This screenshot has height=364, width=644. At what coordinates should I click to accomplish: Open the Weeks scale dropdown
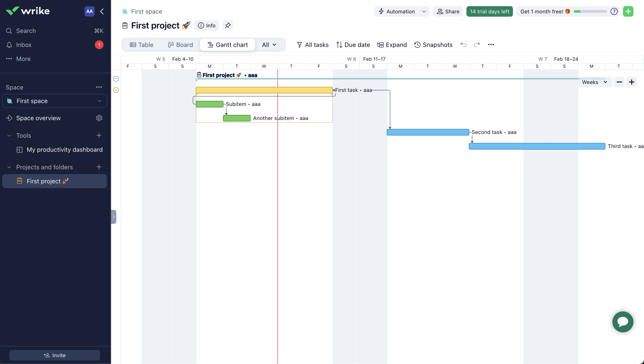(x=594, y=82)
